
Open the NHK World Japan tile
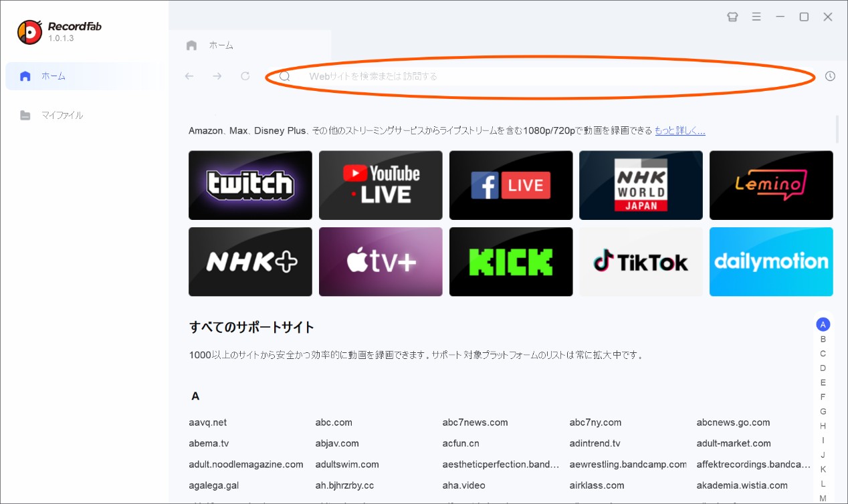(641, 185)
